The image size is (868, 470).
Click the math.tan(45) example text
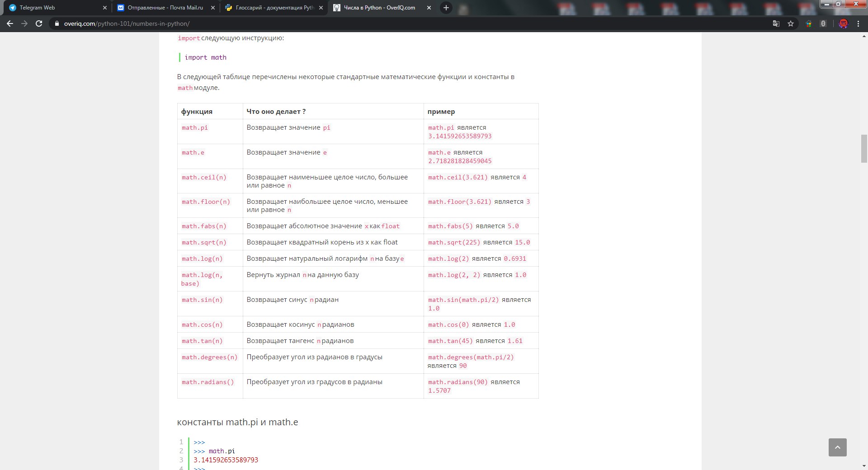(450, 341)
